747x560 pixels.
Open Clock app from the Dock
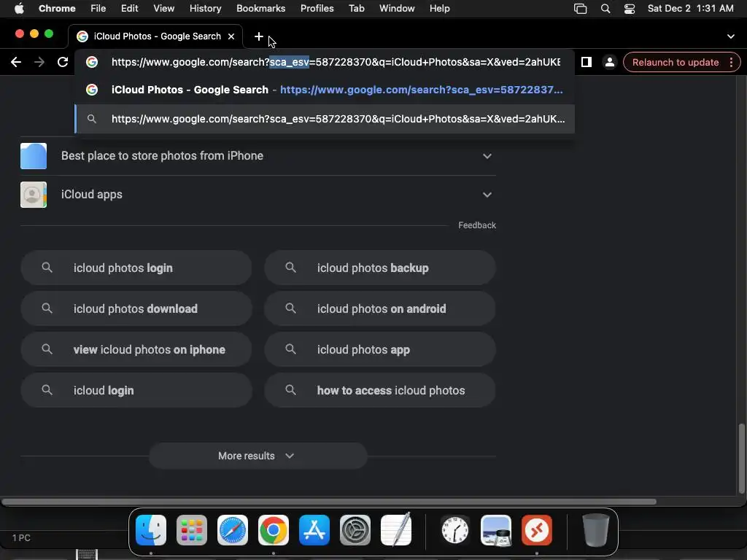click(x=455, y=530)
